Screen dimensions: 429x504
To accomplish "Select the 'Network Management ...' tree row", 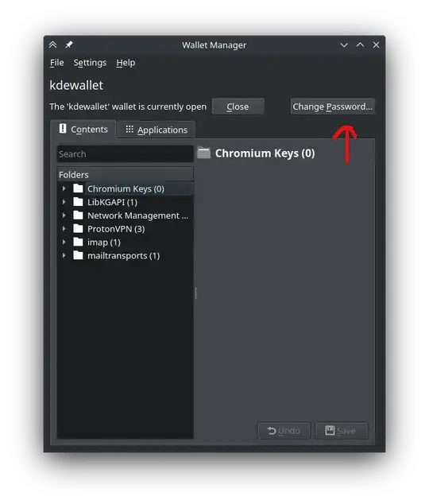I will [126, 215].
